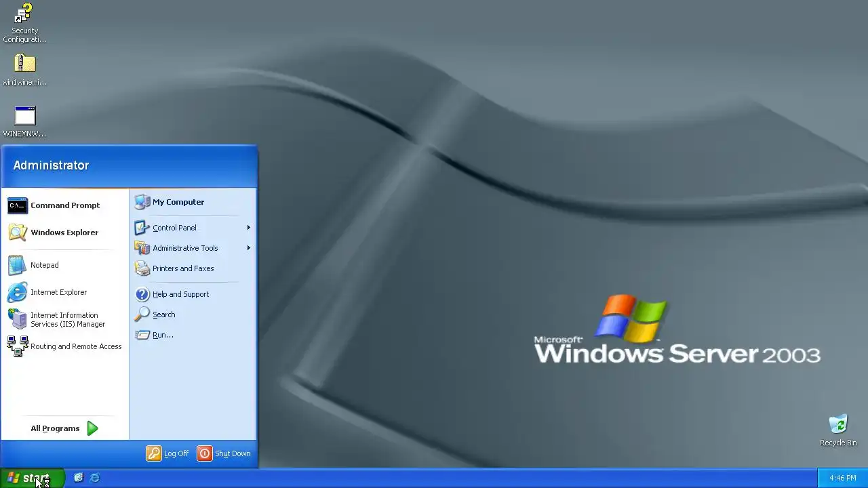Open Internet Information Services (IIS) Manager
This screenshot has height=488, width=868.
(x=65, y=319)
